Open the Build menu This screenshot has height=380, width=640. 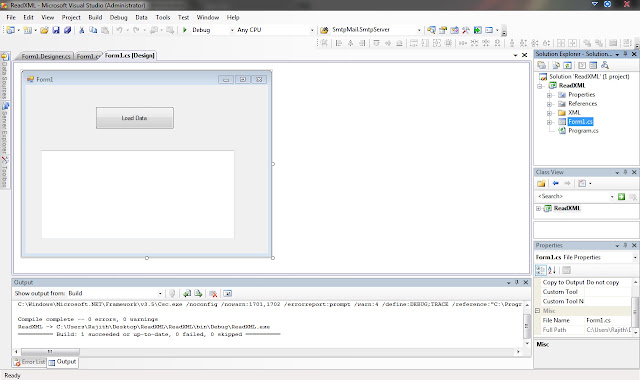pyautogui.click(x=95, y=18)
